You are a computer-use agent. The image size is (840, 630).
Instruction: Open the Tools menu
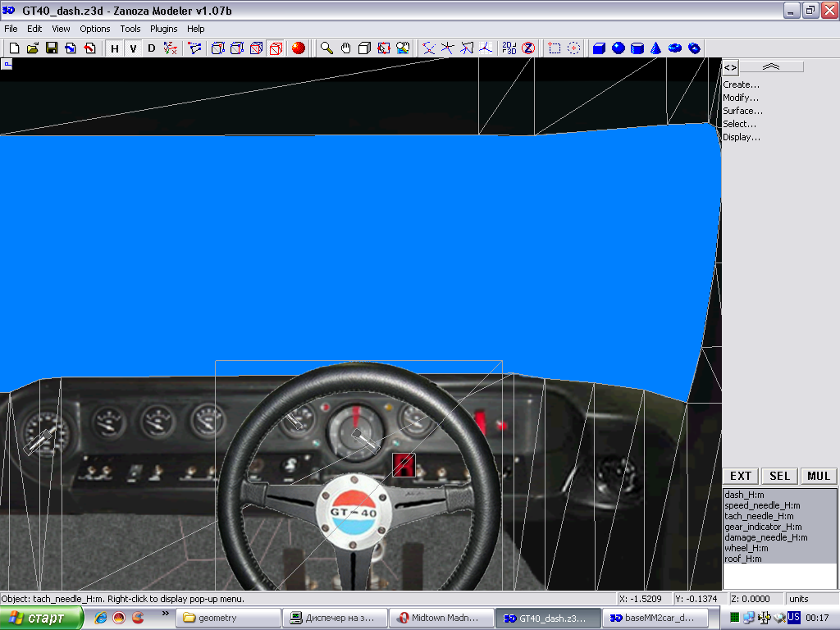130,29
